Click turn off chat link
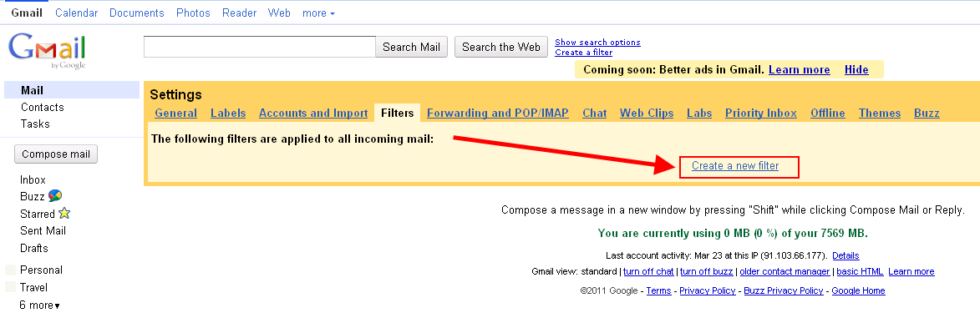The width and height of the screenshot is (980, 318). pos(649,272)
